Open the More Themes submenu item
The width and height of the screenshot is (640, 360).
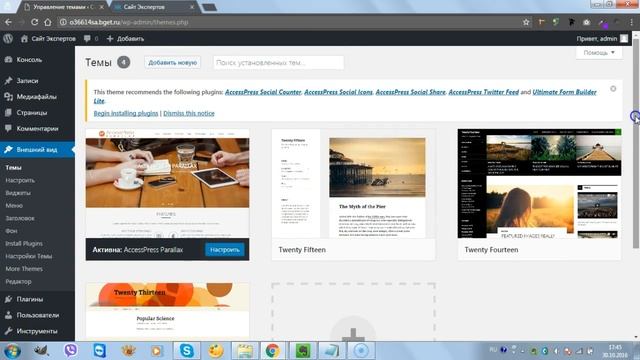click(x=24, y=269)
